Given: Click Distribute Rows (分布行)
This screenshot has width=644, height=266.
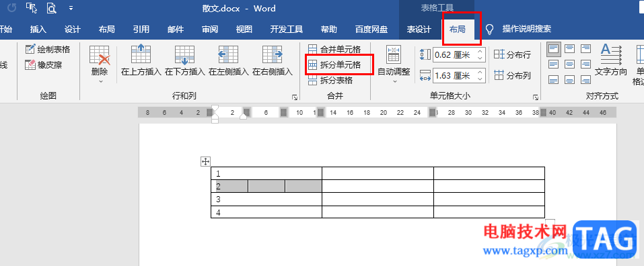Looking at the screenshot, I should tap(512, 54).
